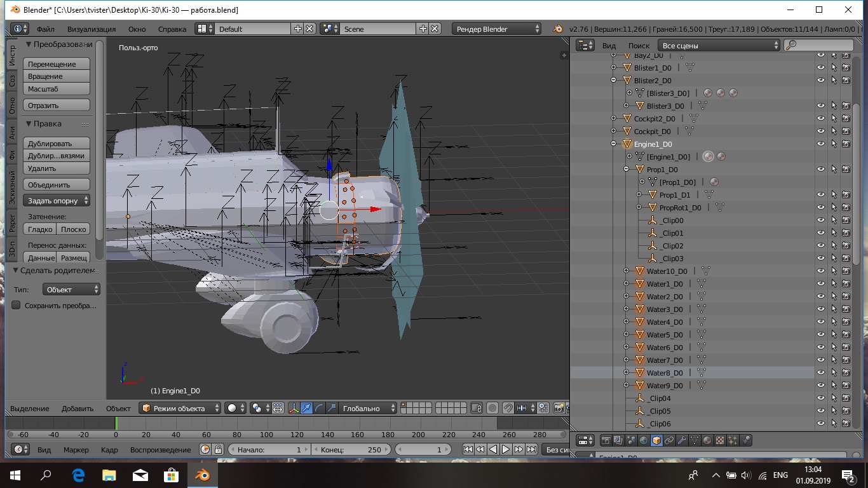This screenshot has width=868, height=488.
Task: Click the 'Объединить' button
Action: point(57,185)
